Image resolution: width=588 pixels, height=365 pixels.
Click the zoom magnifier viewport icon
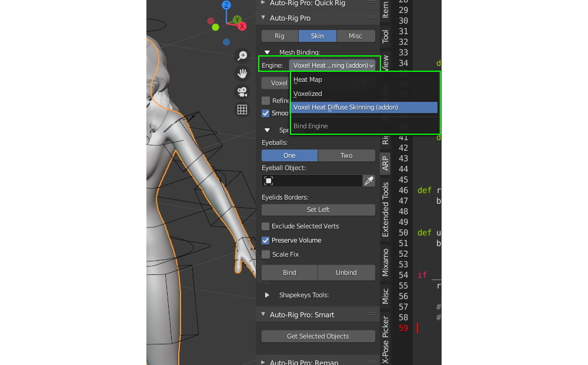(242, 55)
